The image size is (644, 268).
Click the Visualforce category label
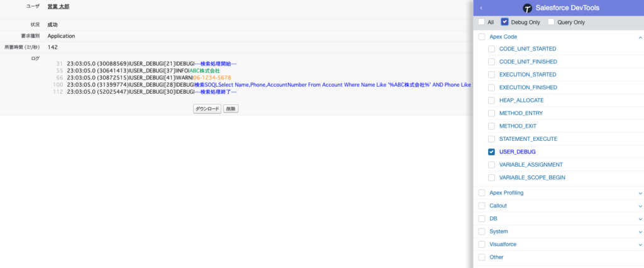click(503, 244)
